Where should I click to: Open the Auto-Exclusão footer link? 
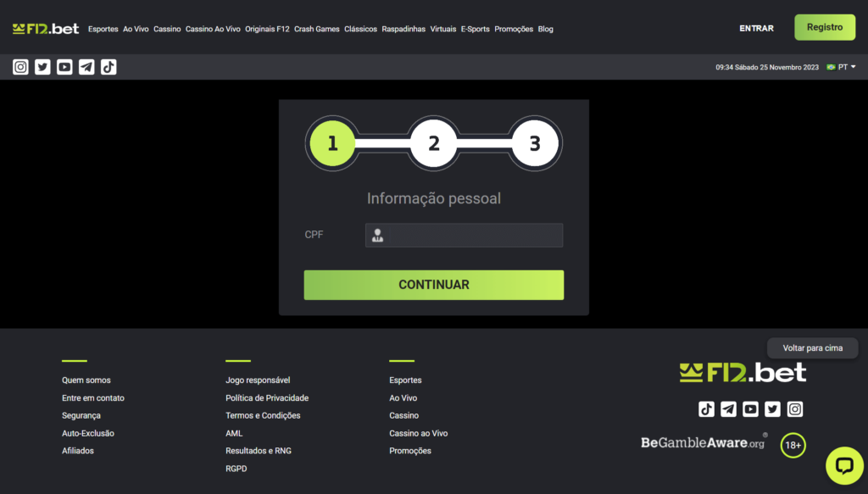tap(88, 433)
